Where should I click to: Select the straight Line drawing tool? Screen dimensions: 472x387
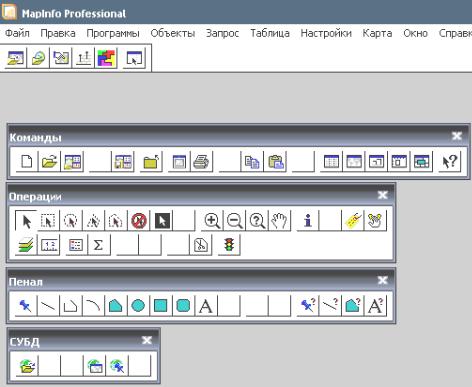pyautogui.click(x=49, y=306)
